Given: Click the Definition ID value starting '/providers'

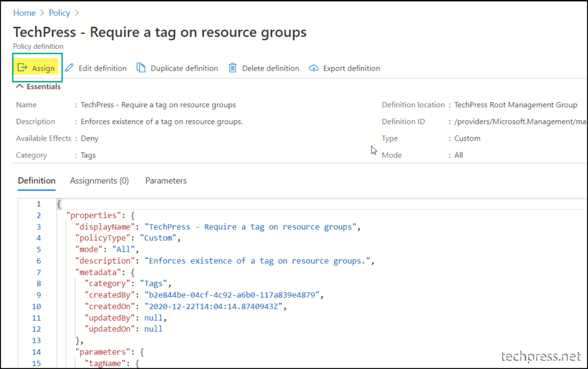Looking at the screenshot, I should pos(520,122).
